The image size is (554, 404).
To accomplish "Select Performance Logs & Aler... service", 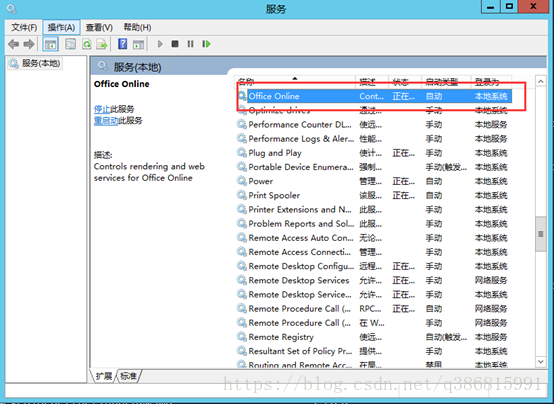I will [375, 139].
